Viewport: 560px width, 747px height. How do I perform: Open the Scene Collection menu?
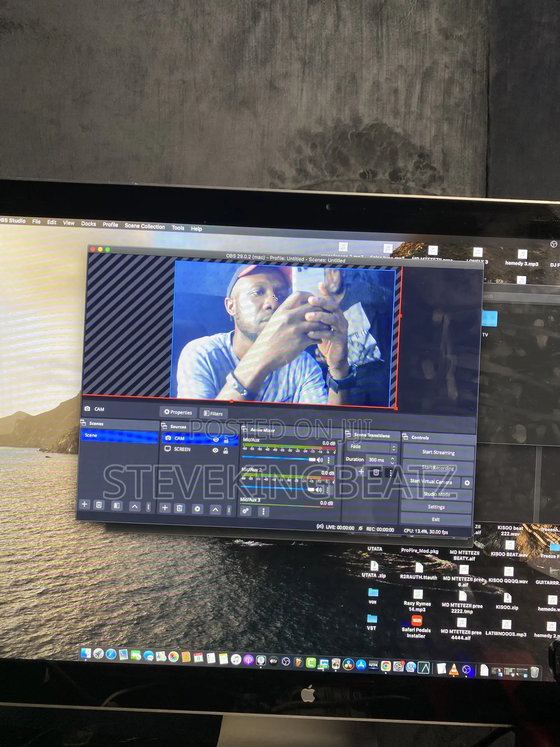tap(145, 226)
